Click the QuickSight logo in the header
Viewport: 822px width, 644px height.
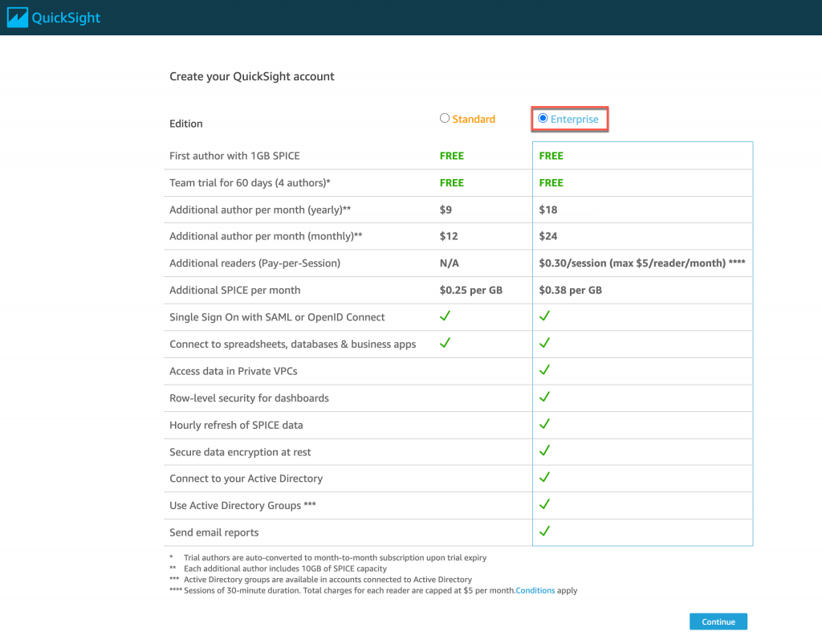(55, 17)
